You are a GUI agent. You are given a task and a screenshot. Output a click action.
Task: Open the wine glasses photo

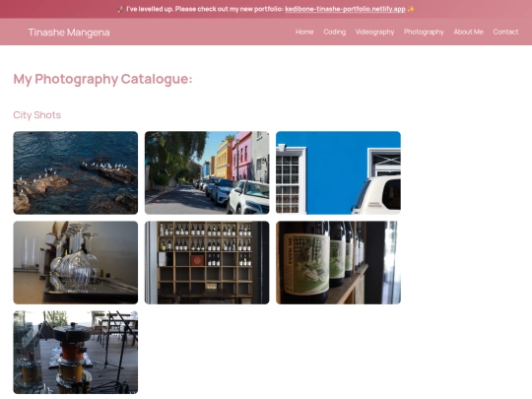pos(76,263)
